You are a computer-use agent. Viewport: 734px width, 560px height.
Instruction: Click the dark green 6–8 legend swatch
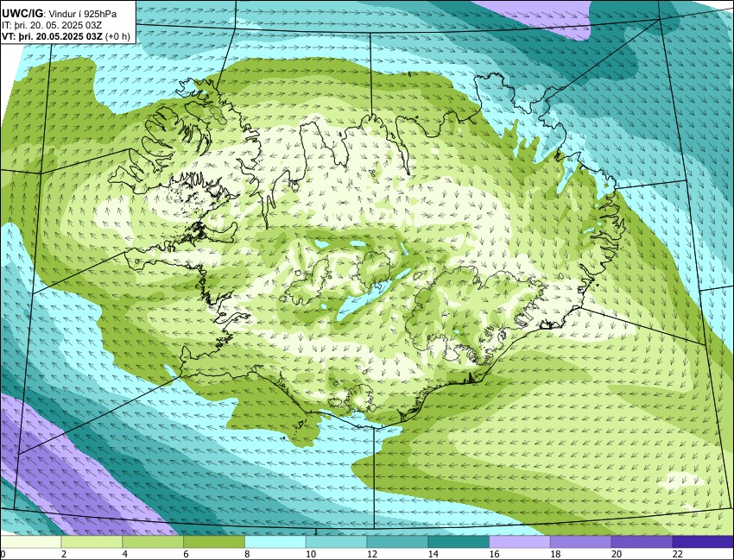tap(214, 542)
